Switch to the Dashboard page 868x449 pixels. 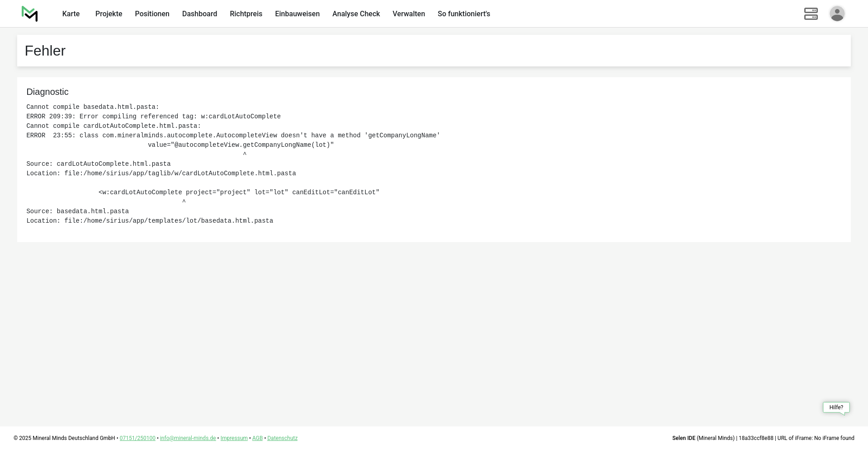point(199,14)
